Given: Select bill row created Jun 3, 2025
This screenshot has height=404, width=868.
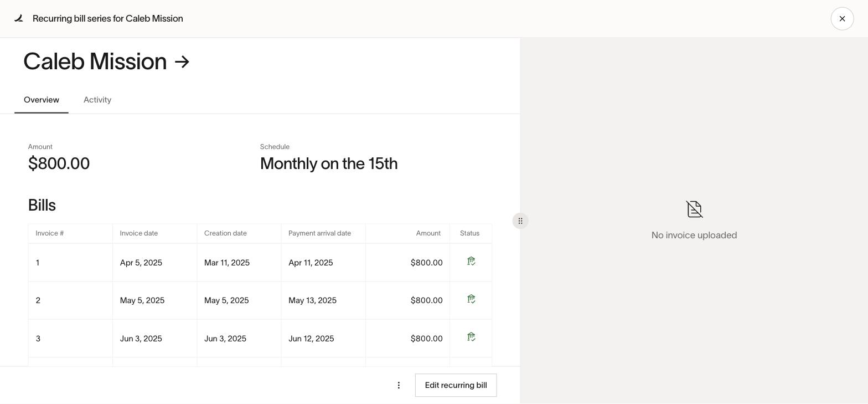Looking at the screenshot, I should click(260, 339).
